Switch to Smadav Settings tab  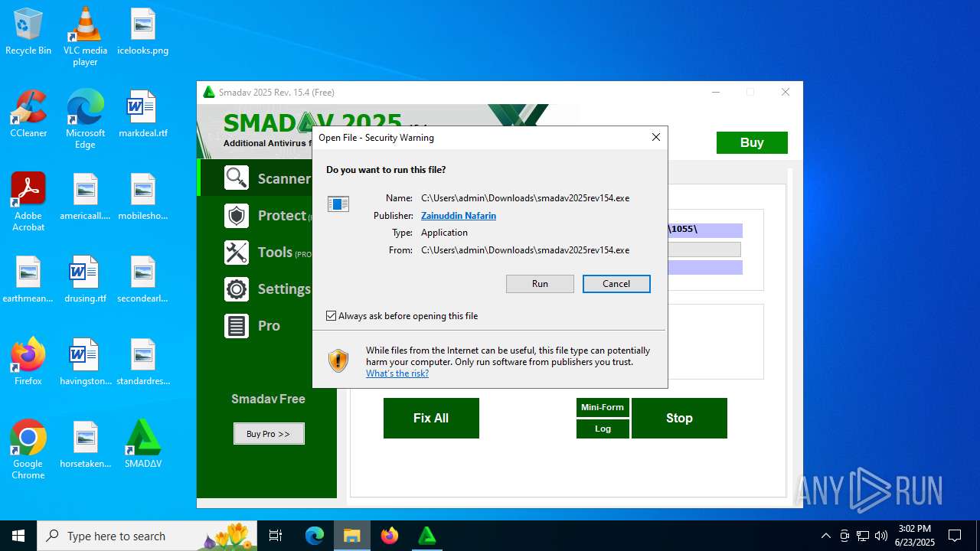[x=267, y=289]
